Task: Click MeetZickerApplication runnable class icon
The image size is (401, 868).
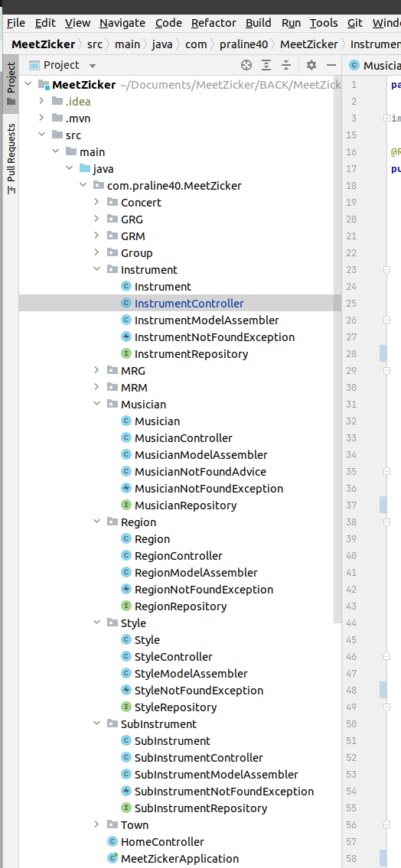Action: [x=113, y=859]
